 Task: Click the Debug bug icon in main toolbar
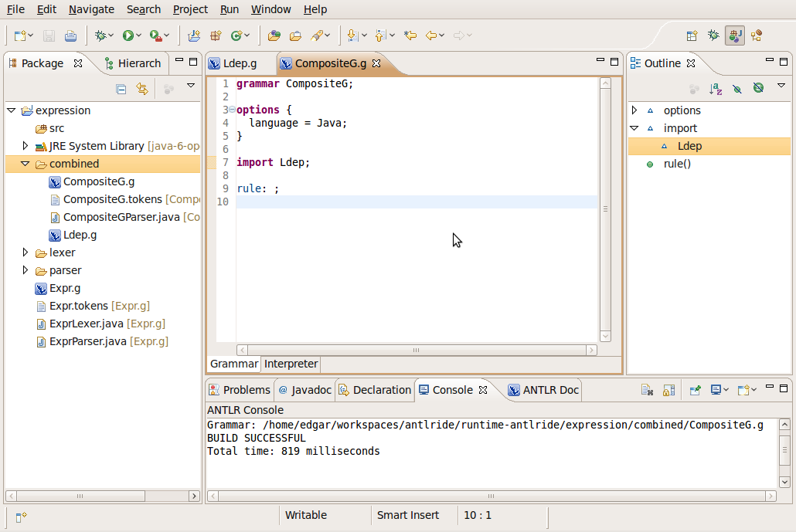(x=100, y=36)
